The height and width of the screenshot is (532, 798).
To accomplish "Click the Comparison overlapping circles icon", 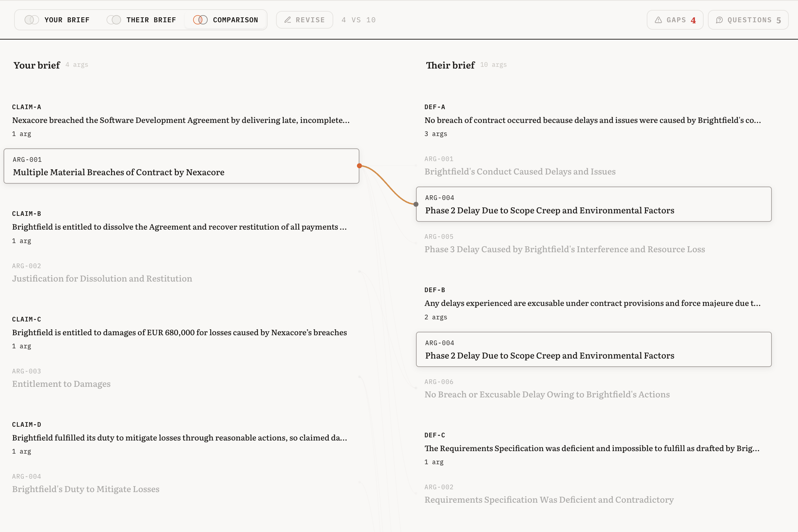I will click(200, 20).
